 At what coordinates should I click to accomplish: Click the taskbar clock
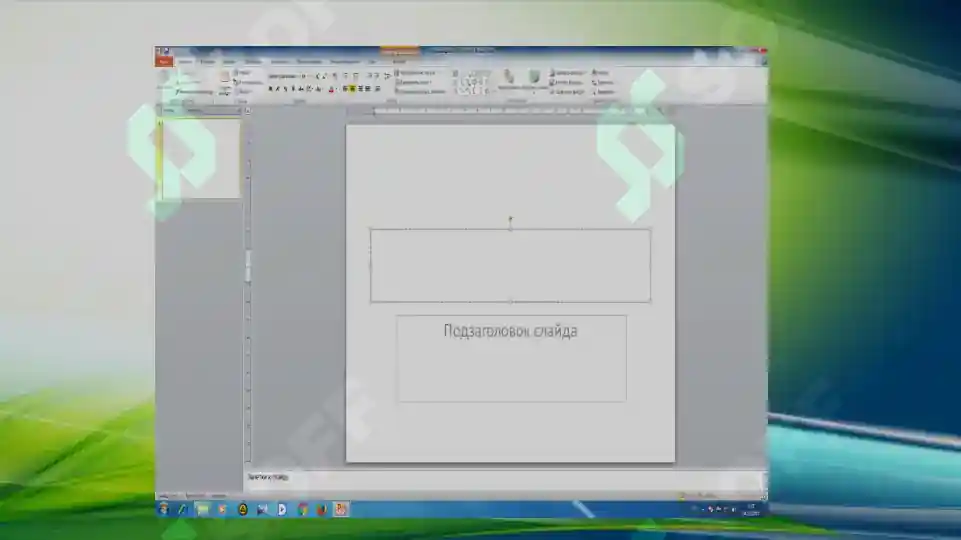point(751,509)
